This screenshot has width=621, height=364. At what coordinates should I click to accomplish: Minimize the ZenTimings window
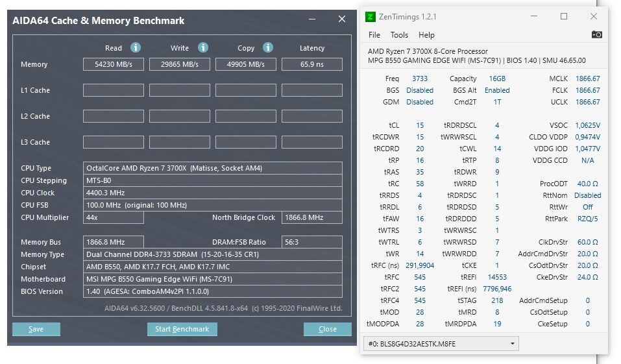point(534,16)
